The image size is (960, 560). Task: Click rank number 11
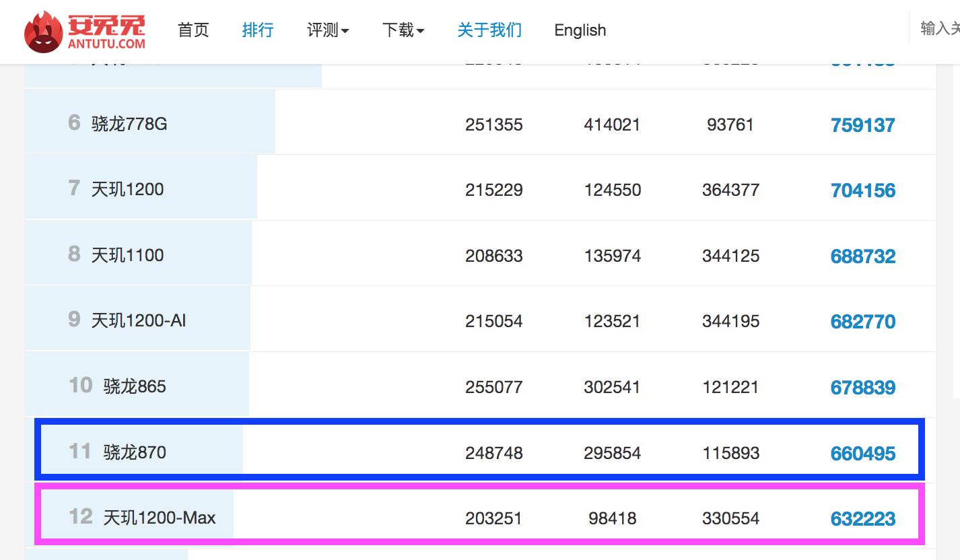[80, 451]
